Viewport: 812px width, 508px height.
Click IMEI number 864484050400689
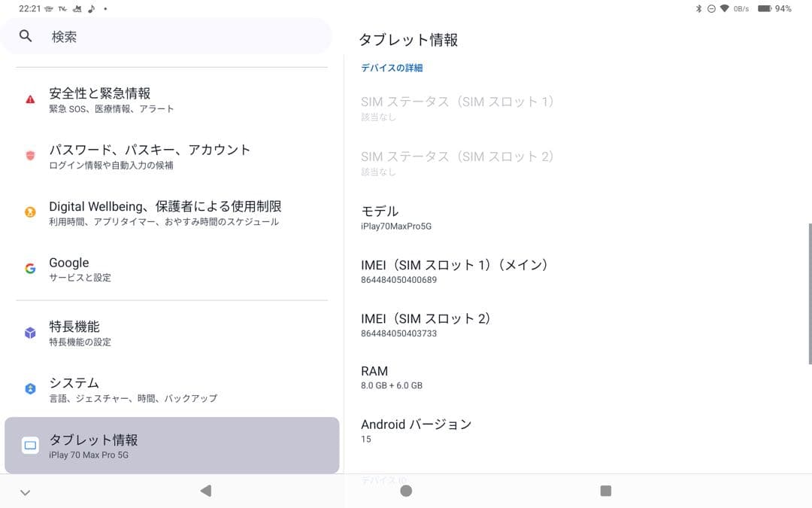pyautogui.click(x=398, y=280)
